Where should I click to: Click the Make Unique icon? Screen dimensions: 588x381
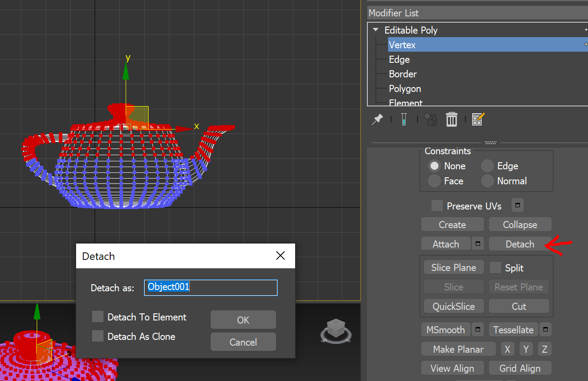coord(430,119)
